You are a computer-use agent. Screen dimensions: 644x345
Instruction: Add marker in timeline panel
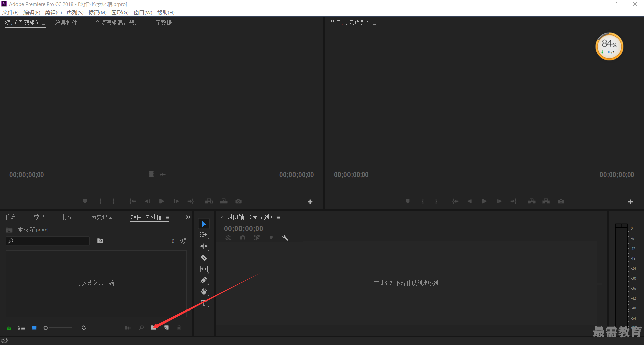tap(271, 238)
